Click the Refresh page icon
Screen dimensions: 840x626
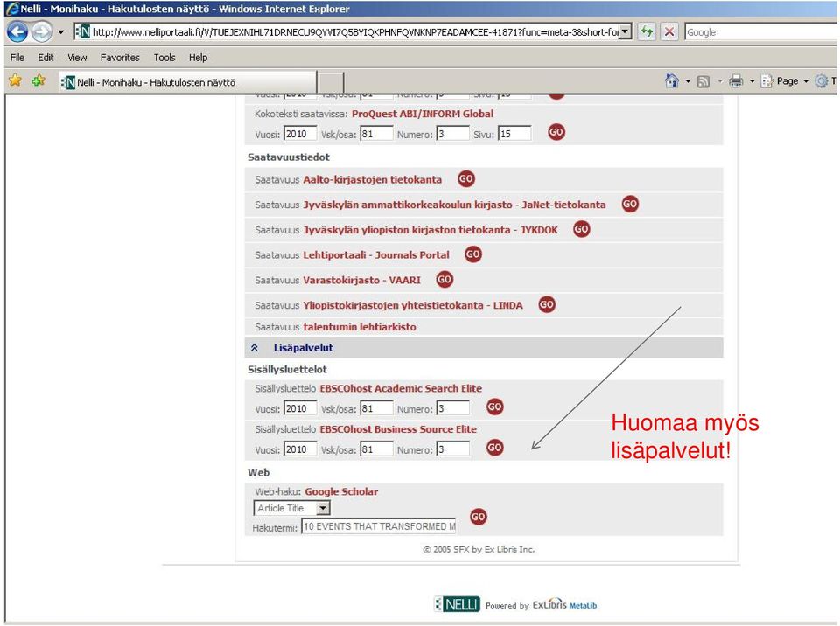point(647,32)
